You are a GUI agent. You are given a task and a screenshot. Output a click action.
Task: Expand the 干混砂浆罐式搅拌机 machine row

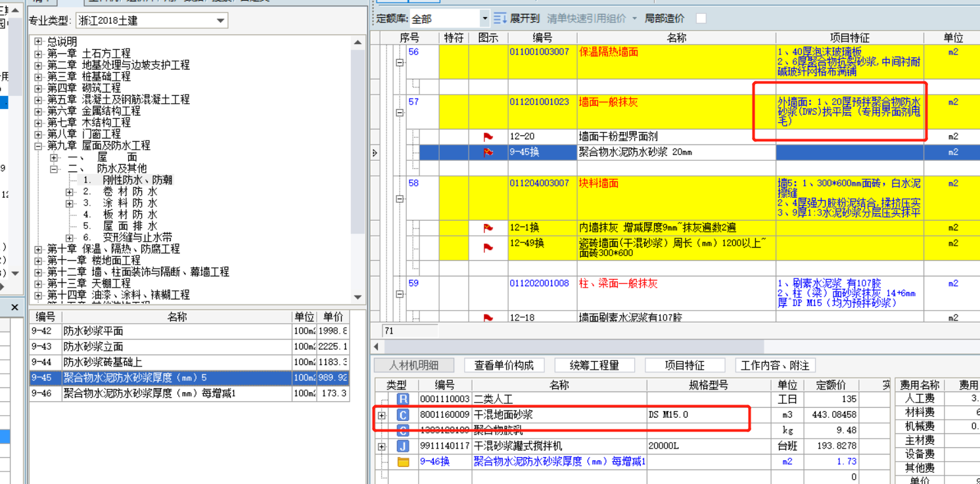382,447
